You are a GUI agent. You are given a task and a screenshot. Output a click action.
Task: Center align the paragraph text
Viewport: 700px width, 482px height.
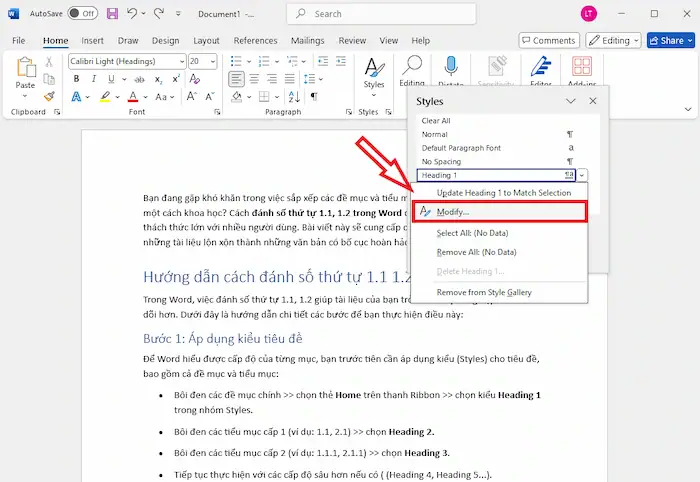(253, 79)
